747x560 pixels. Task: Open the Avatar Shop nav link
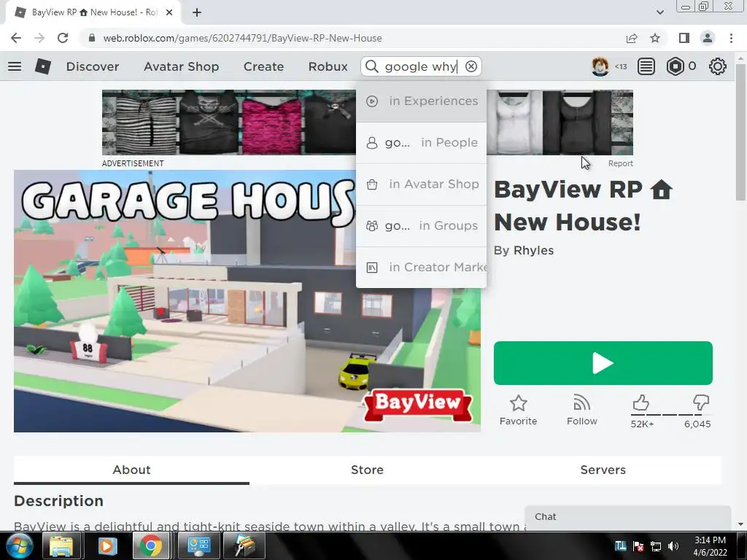tap(181, 66)
